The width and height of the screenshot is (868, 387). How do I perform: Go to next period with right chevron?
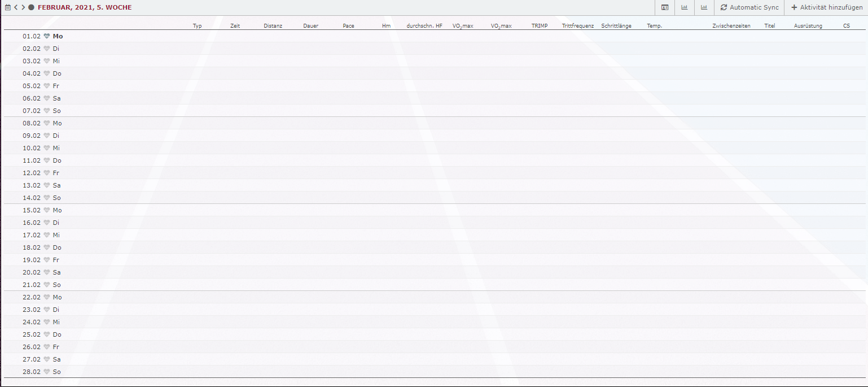point(23,7)
